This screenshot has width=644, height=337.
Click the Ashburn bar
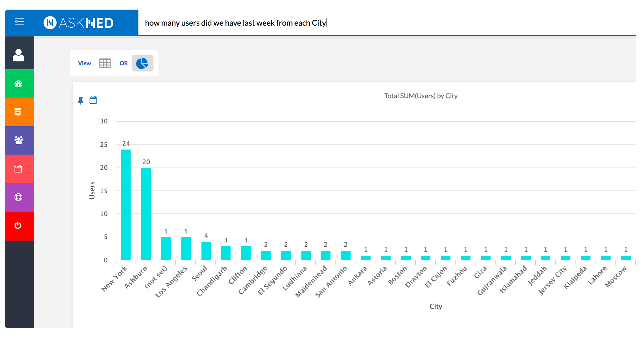click(x=146, y=214)
